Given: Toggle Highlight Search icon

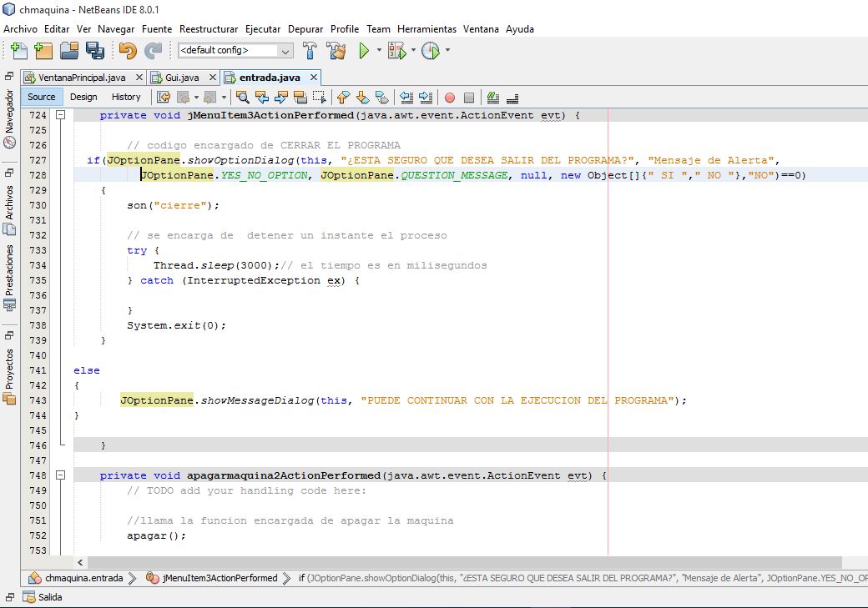Looking at the screenshot, I should [300, 98].
